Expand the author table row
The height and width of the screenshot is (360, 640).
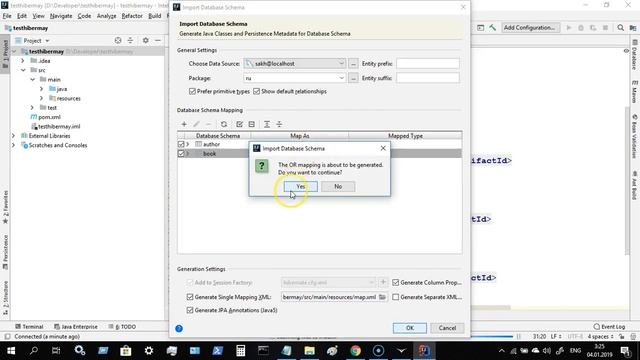coord(188,144)
